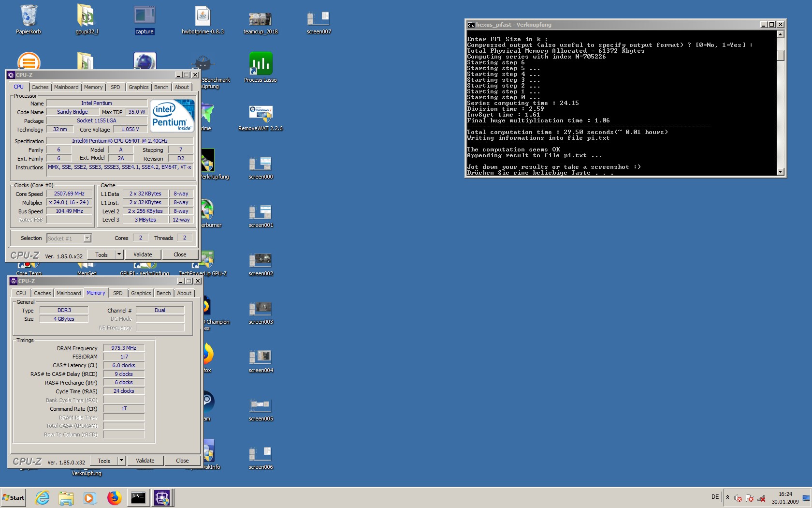Screen dimensions: 812x508
Task: Select the screen003 desktop file
Action: point(261,312)
